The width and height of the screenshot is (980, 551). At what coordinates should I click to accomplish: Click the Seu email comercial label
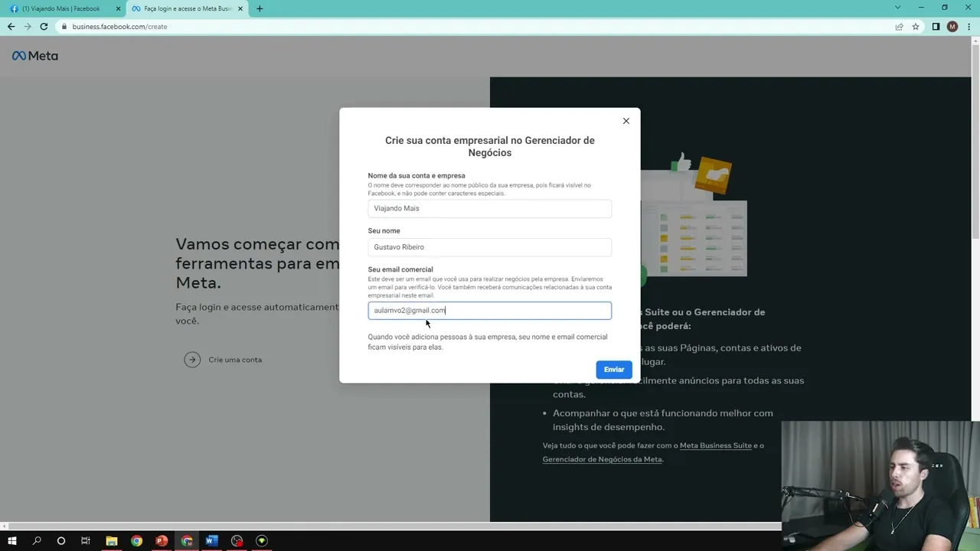[400, 269]
